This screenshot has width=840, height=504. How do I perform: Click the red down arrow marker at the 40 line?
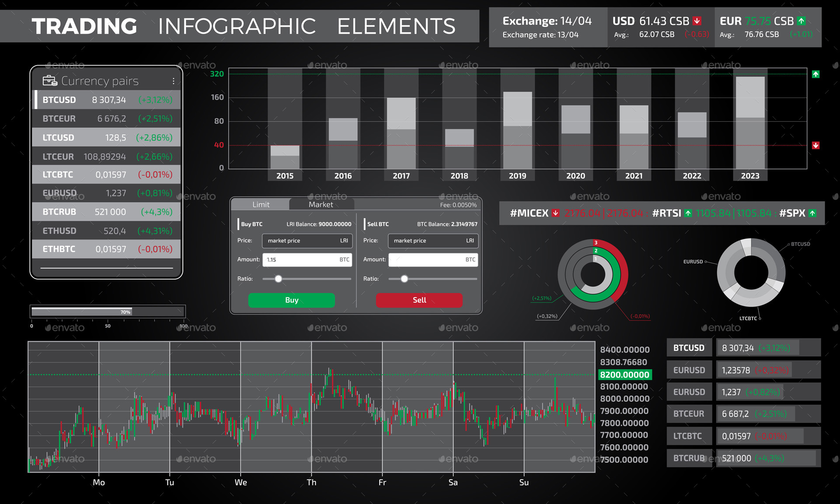coord(815,145)
